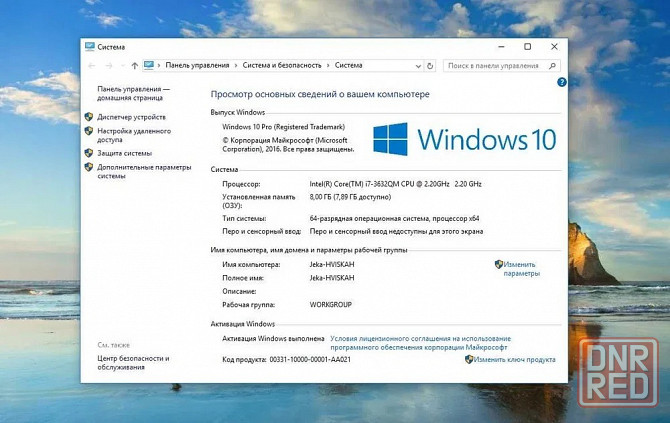
Task: Click the shield icon beside Изменить ключ продукта
Action: [469, 359]
